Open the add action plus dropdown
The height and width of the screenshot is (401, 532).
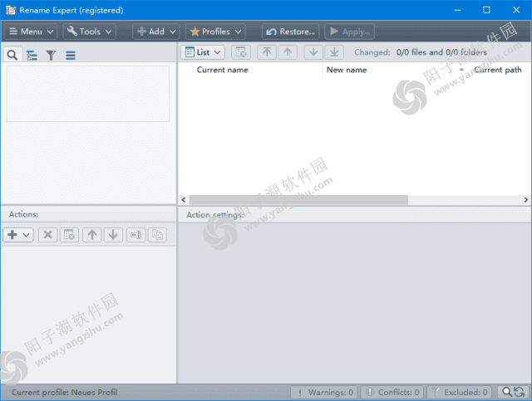pyautogui.click(x=18, y=235)
